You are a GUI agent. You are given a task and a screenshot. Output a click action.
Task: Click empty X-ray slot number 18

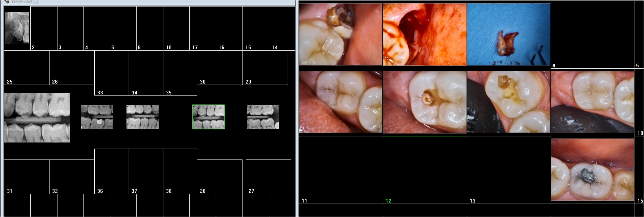176,28
